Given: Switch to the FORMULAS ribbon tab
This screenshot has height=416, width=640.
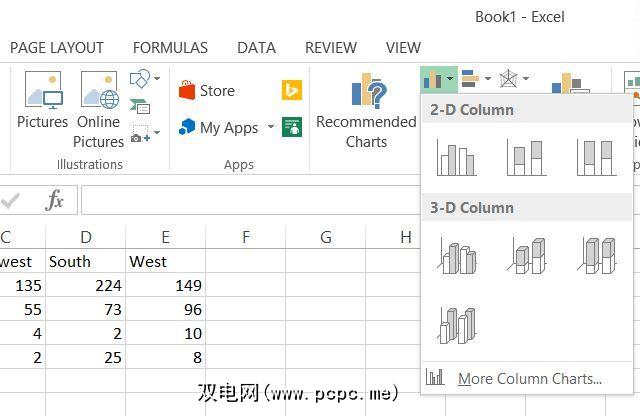Looking at the screenshot, I should pyautogui.click(x=170, y=47).
